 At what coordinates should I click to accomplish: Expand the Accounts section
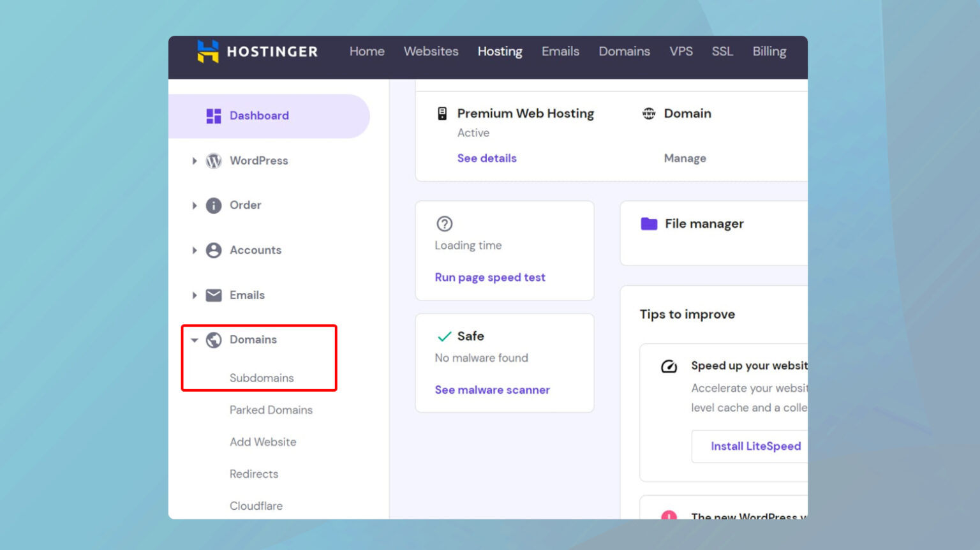195,250
